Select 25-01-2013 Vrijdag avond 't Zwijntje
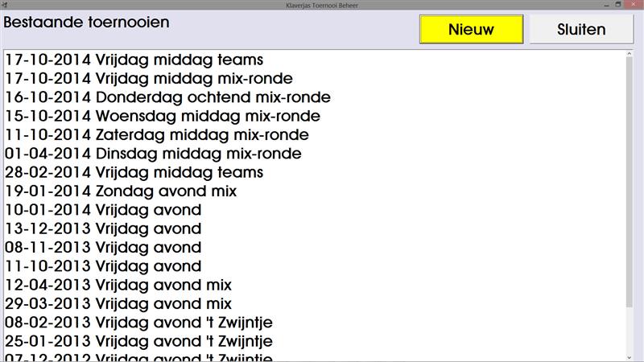The width and height of the screenshot is (644, 362). 138,341
